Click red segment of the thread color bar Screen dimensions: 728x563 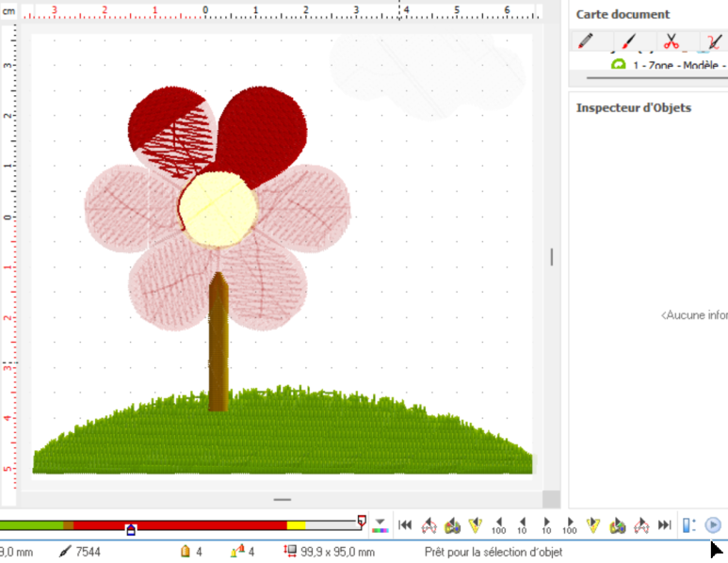point(180,525)
